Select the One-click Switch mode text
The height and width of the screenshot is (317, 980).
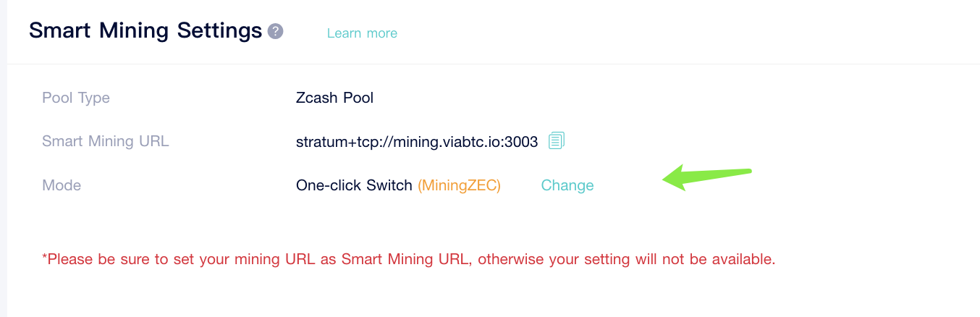point(354,185)
